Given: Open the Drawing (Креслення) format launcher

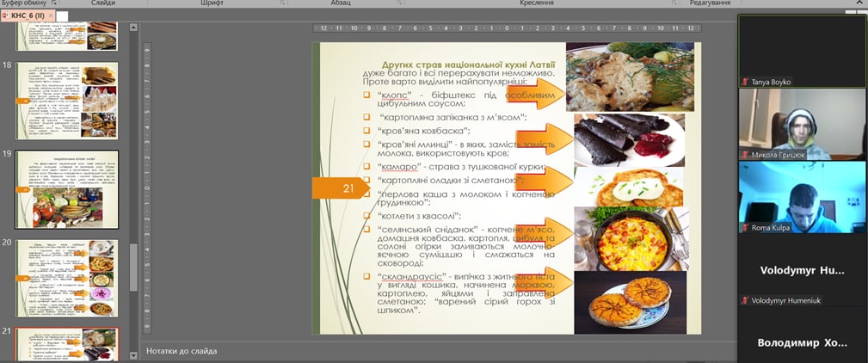Looking at the screenshot, I should coord(674,3).
